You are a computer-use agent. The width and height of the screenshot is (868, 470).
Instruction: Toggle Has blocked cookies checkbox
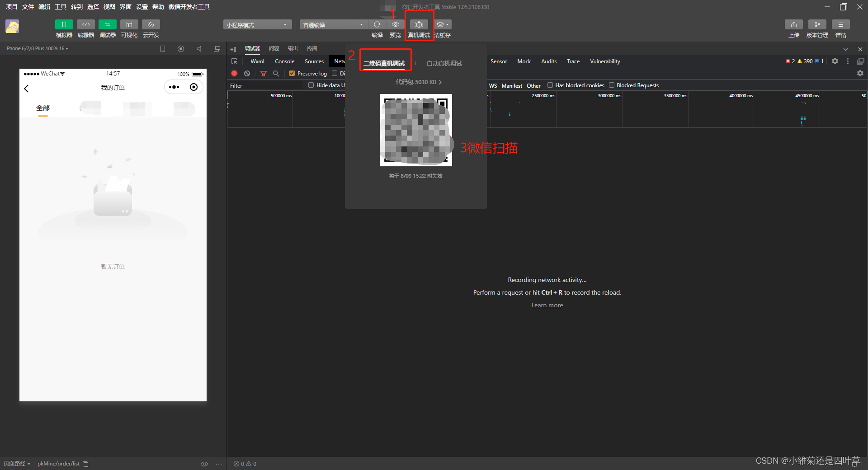point(550,85)
